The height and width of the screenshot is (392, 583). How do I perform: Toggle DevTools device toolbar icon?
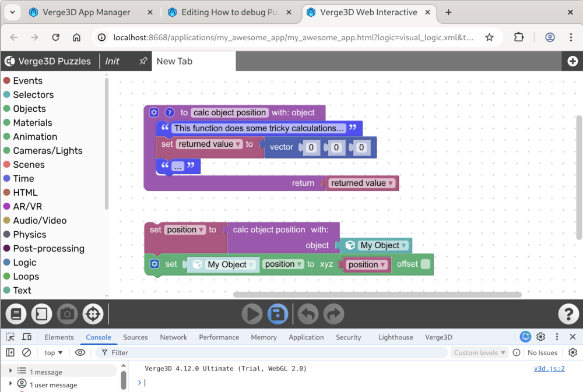pos(27,337)
